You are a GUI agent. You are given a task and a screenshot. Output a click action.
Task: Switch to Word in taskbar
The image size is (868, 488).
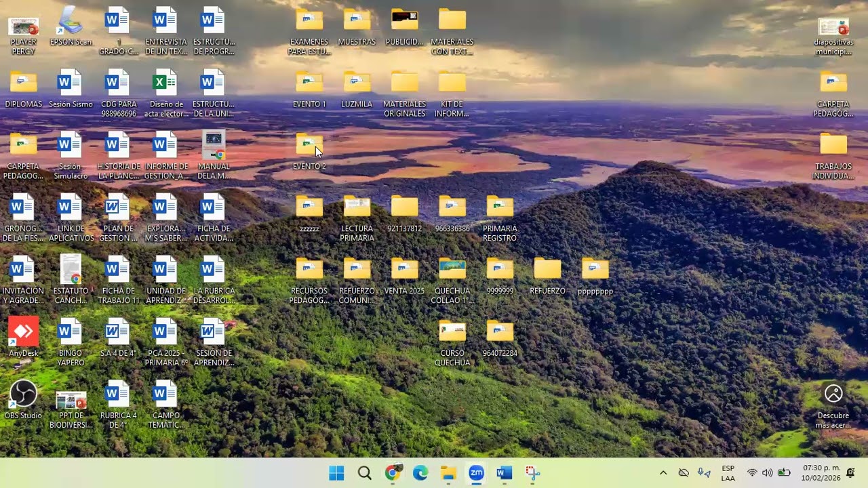[504, 473]
